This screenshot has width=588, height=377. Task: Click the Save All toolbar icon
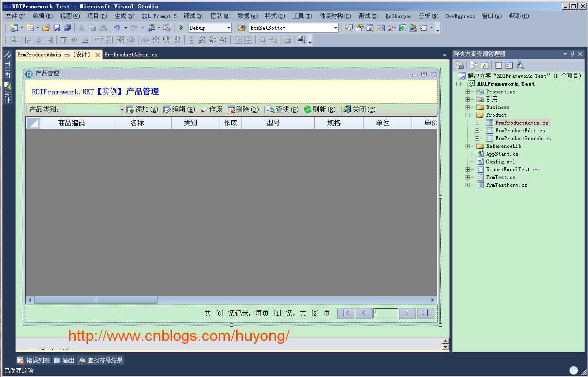(x=68, y=28)
